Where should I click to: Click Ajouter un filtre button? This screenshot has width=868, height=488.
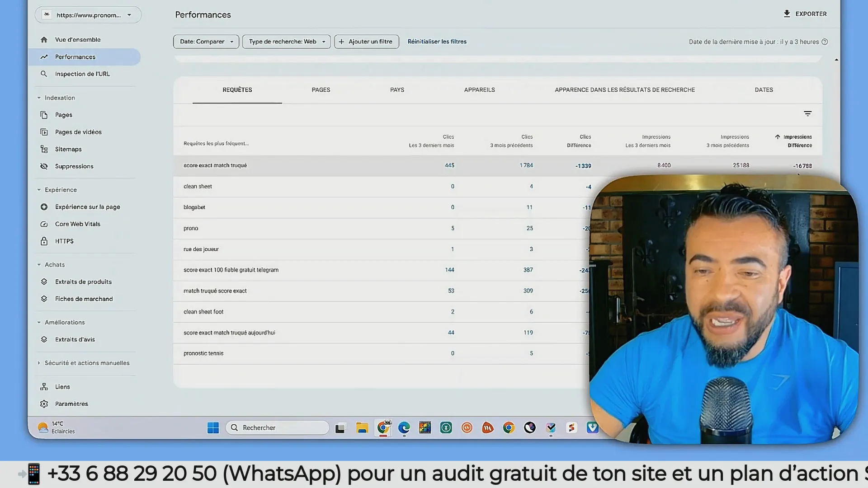tap(366, 42)
